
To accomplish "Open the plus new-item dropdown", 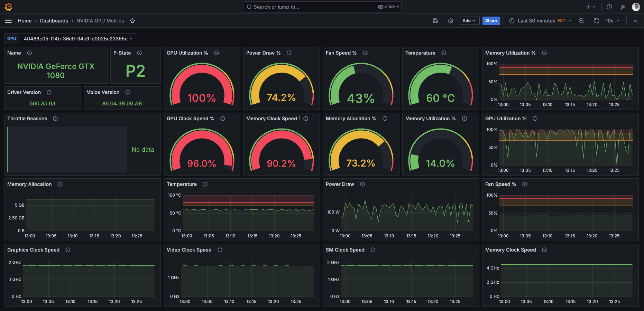I will pos(591,7).
